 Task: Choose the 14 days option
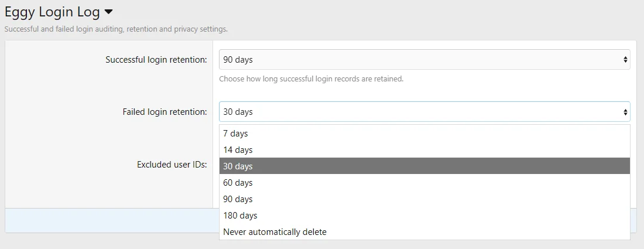click(x=424, y=150)
